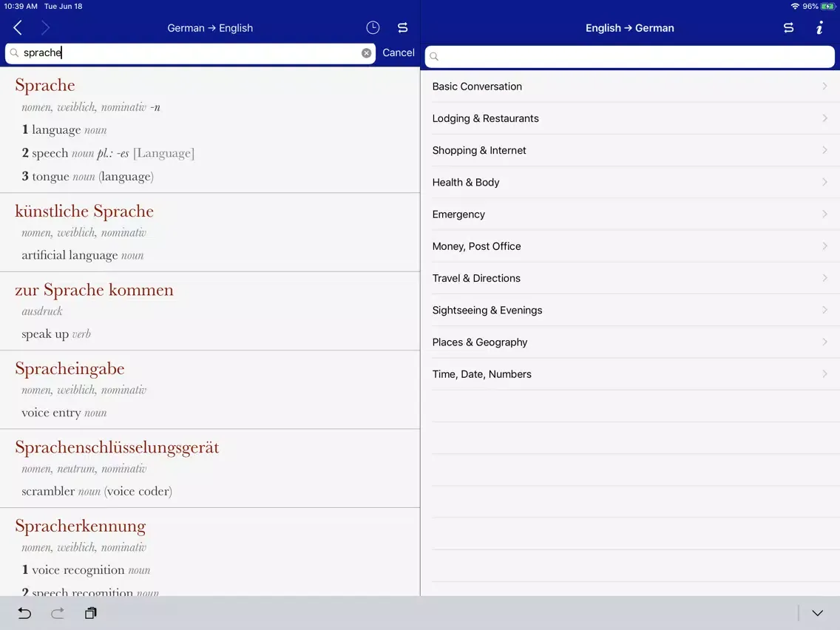Expand chevron for Basic Conversation row
Screen dimensions: 840x630
pos(824,87)
